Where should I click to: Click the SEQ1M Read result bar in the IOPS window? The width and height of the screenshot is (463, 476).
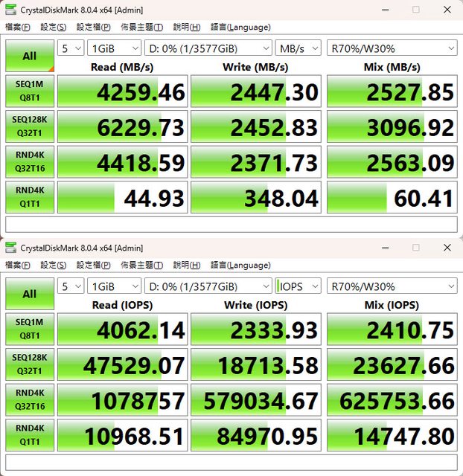[x=122, y=330]
